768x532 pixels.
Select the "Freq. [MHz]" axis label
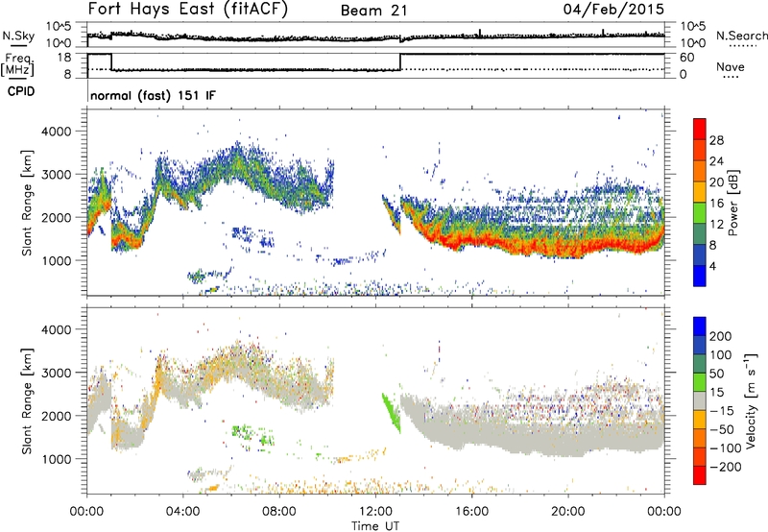point(18,64)
